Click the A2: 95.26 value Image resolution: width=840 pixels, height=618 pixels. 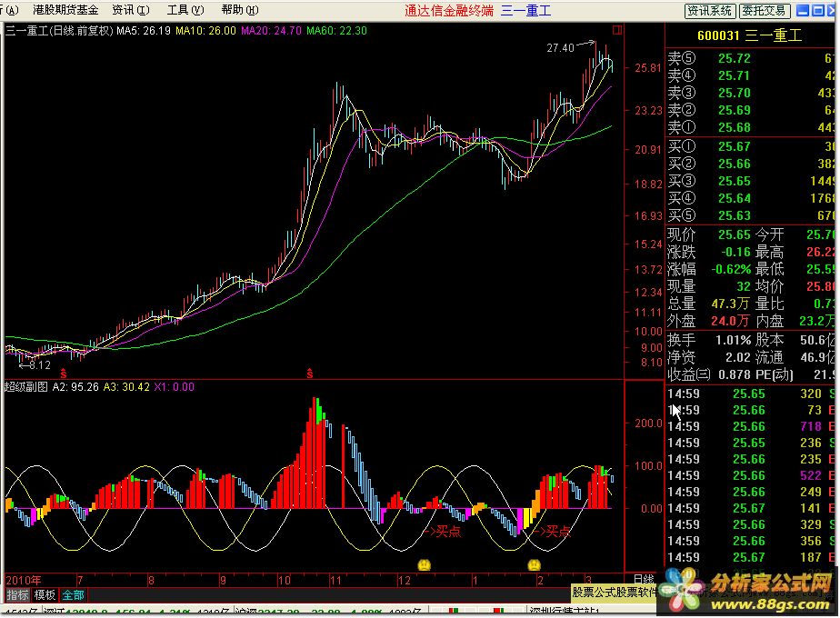(x=75, y=386)
